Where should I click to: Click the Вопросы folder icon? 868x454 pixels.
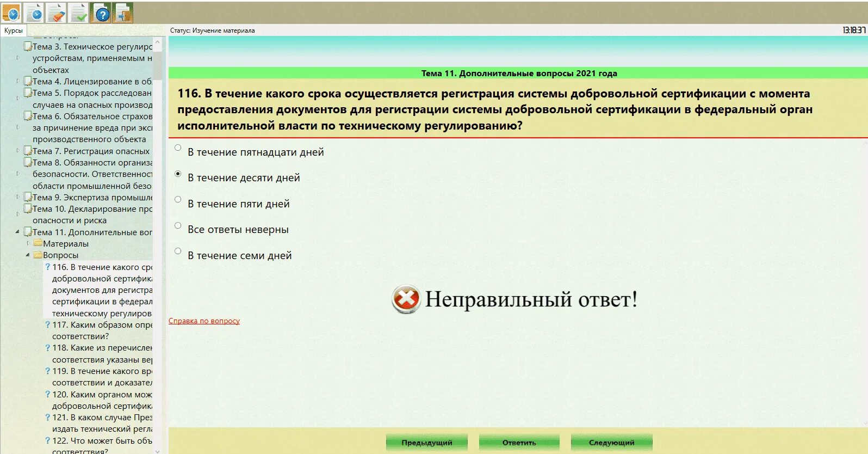(38, 255)
